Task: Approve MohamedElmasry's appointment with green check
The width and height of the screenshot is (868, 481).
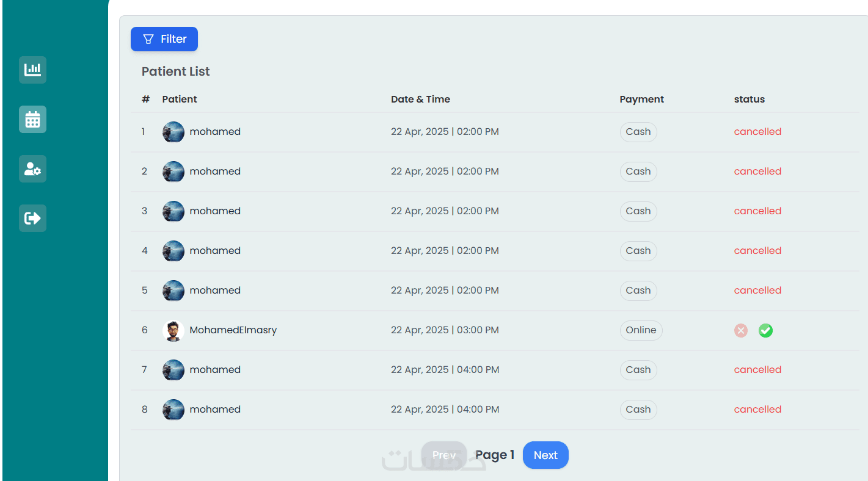Action: click(x=765, y=331)
